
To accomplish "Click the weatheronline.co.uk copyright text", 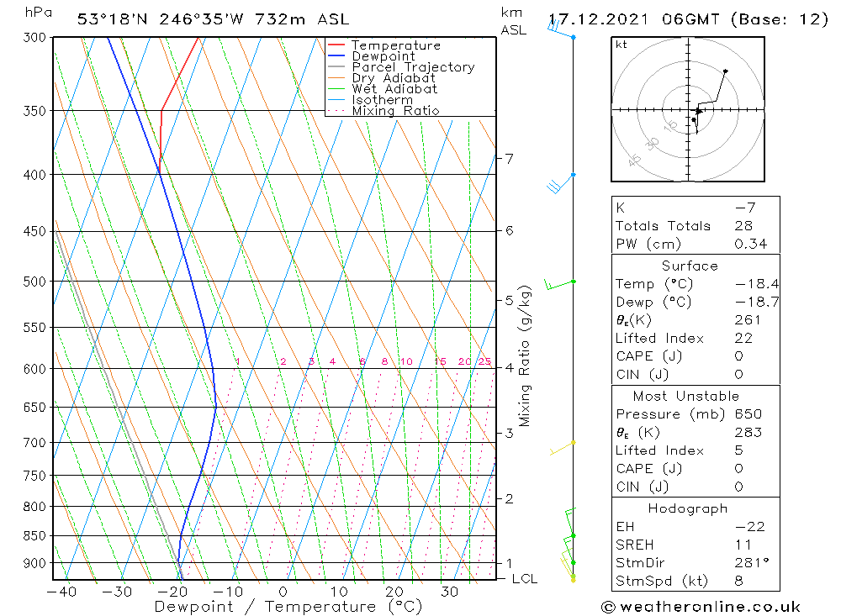I will pyautogui.click(x=701, y=607).
